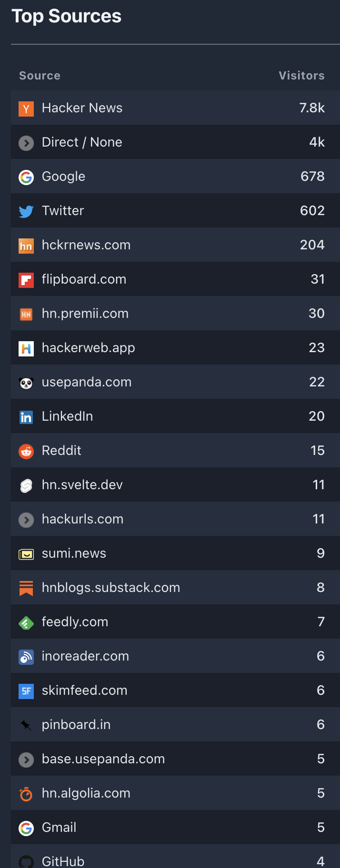Click the Twitter bird icon
The width and height of the screenshot is (340, 868).
[x=26, y=211]
